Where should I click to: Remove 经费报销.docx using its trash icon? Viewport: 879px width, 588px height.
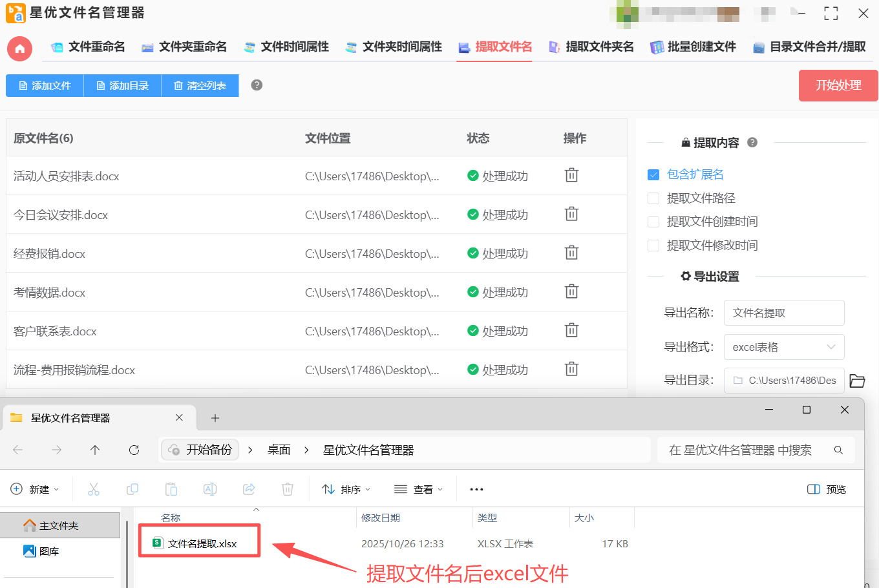pos(571,253)
